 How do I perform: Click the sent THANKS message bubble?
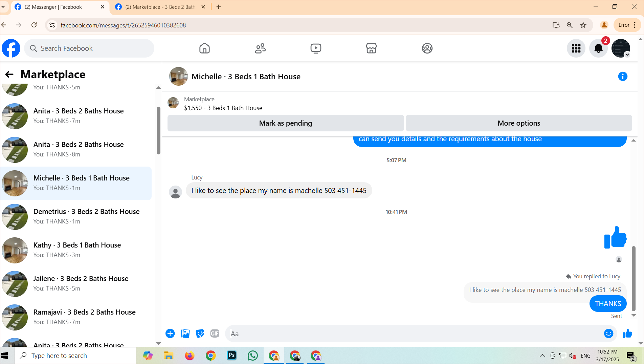pyautogui.click(x=608, y=304)
